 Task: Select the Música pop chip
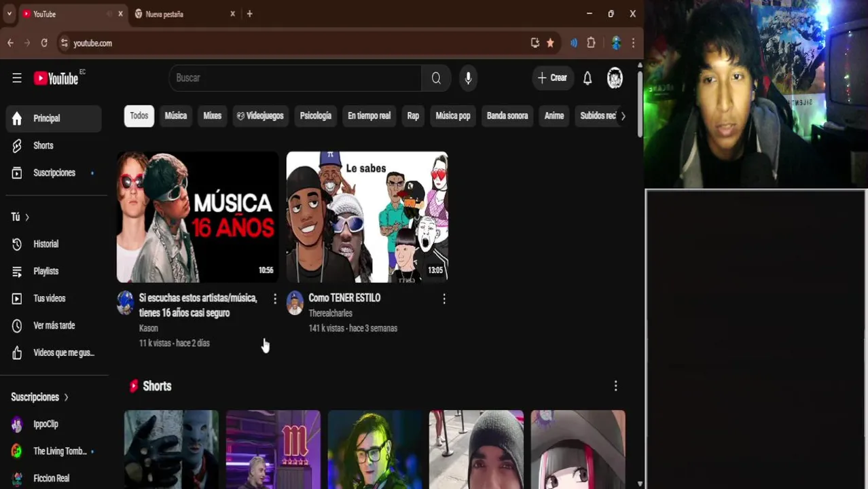(x=453, y=116)
